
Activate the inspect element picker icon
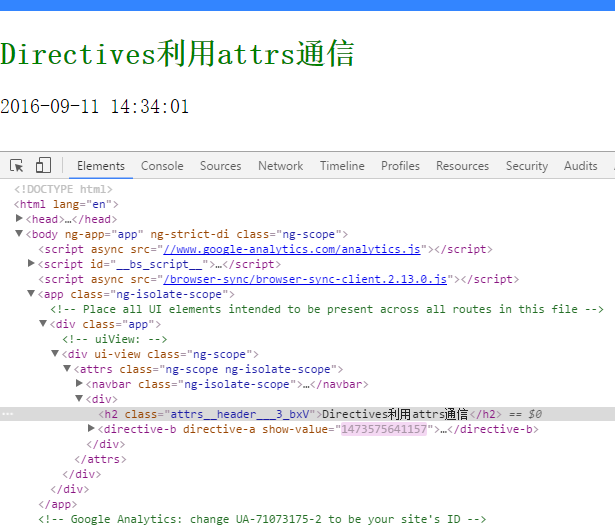[16, 165]
